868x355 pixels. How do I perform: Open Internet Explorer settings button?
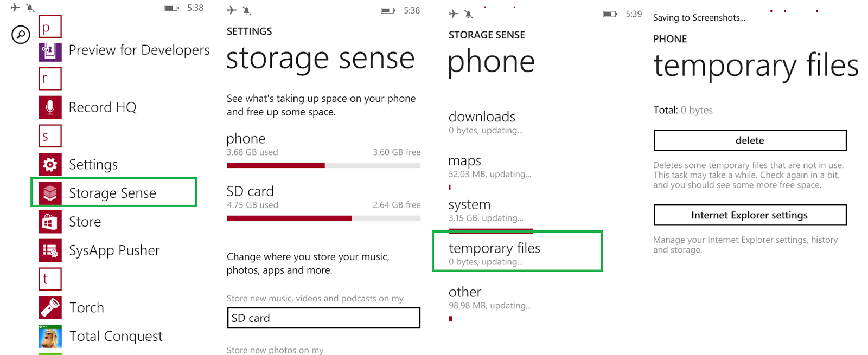pos(749,215)
